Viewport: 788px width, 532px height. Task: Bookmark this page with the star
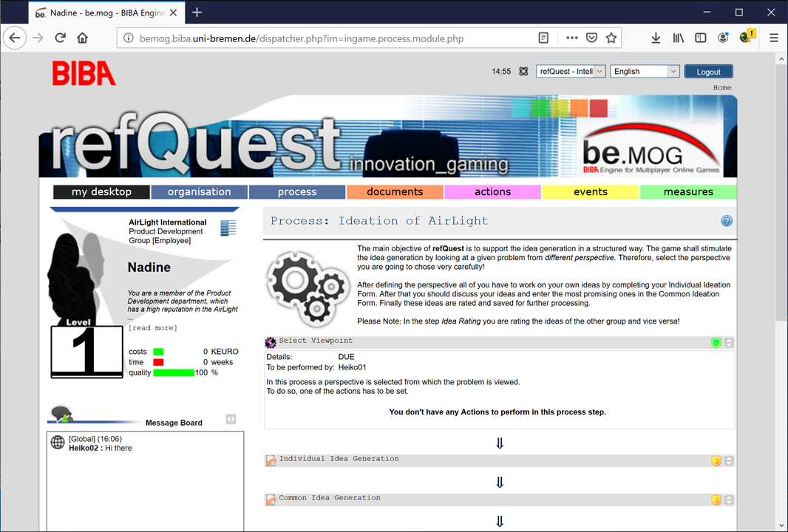pos(611,38)
